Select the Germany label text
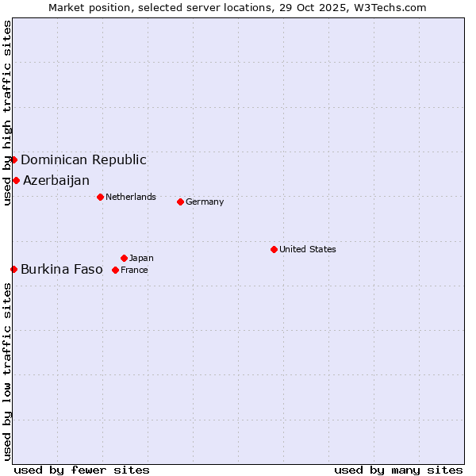476x476 pixels. pos(205,202)
